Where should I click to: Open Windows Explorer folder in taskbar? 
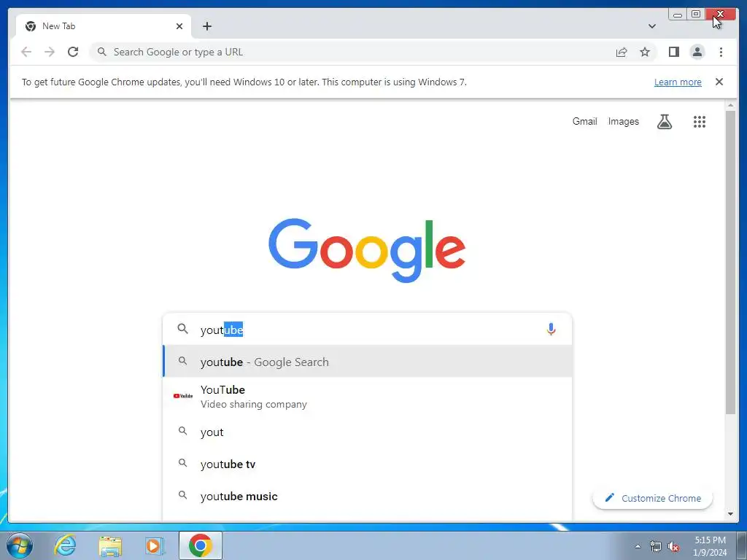pos(110,546)
